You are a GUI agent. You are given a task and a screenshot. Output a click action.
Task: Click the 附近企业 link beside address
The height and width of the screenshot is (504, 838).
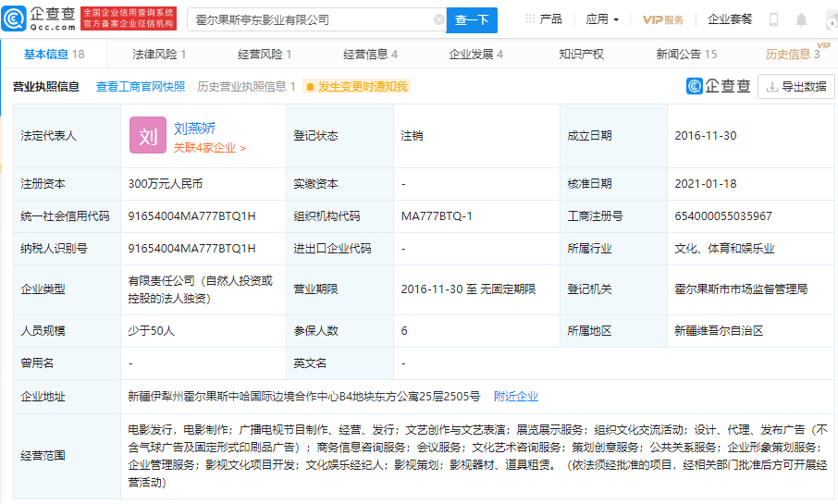click(516, 397)
